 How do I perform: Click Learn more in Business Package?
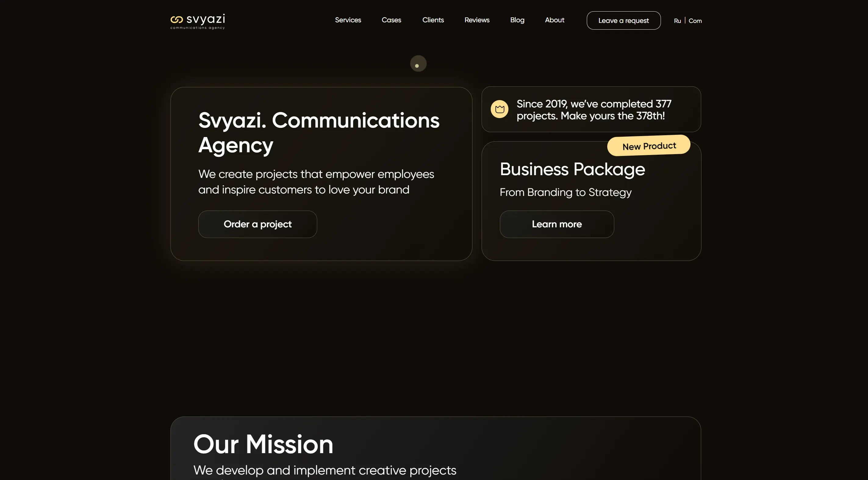tap(557, 225)
